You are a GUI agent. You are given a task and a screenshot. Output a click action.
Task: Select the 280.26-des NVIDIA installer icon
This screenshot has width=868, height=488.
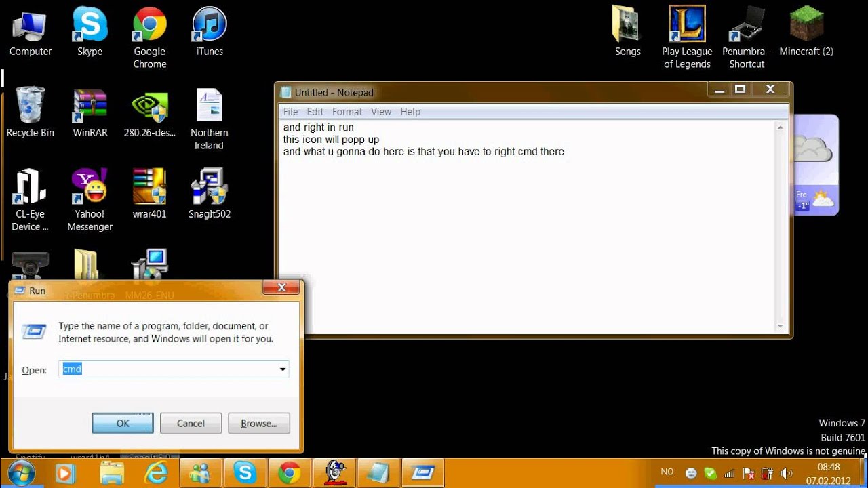pyautogui.click(x=150, y=113)
